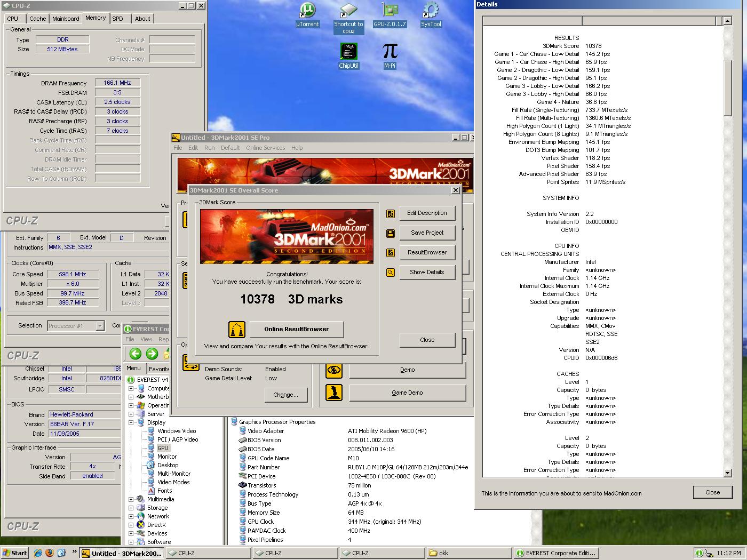Switch to the CPU tab in CPU-Z
747x560 pixels.
pos(13,19)
